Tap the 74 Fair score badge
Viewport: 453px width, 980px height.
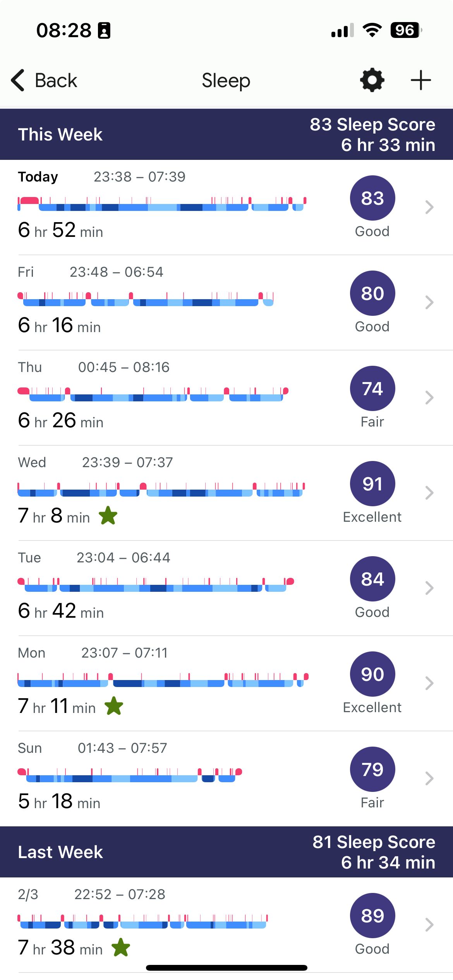[x=372, y=389]
